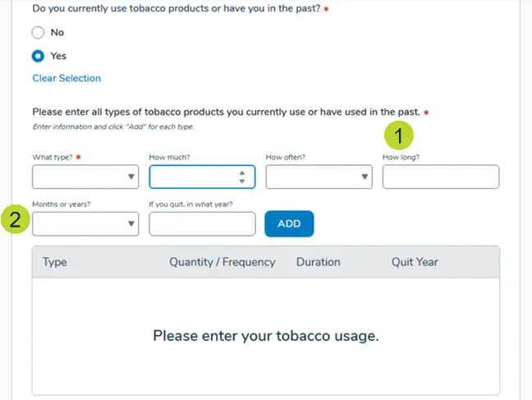
Task: Select the No radio button
Action: (38, 33)
